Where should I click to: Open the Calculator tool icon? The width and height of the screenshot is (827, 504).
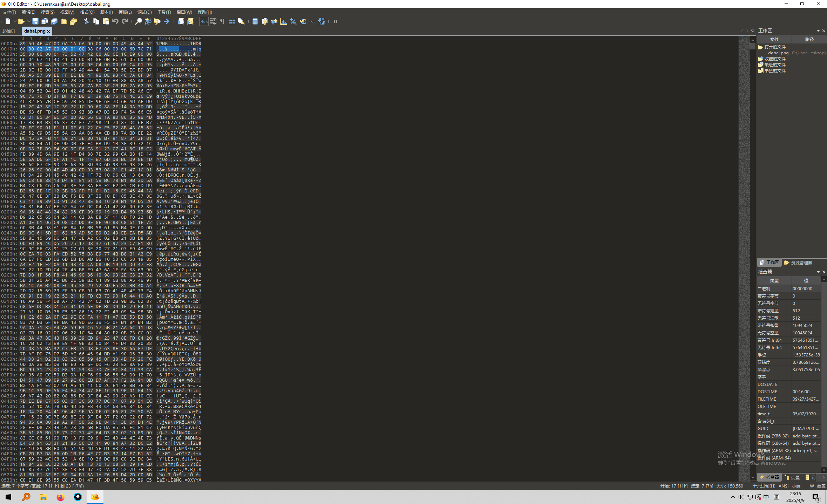pyautogui.click(x=255, y=22)
